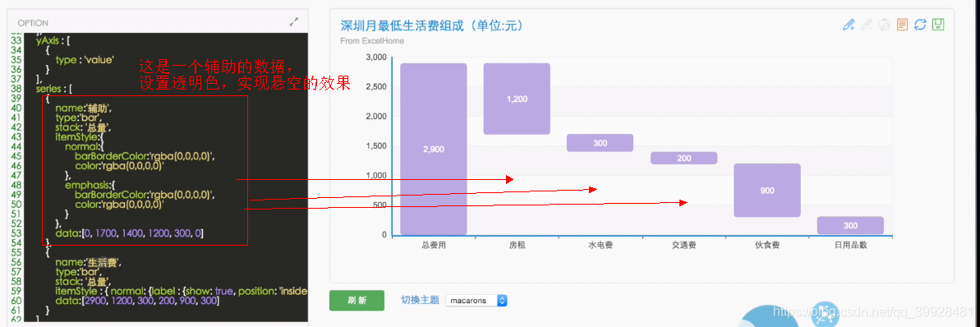Image resolution: width=980 pixels, height=327 pixels.
Task: Click the 交通费 bar labeled 200
Action: click(683, 159)
